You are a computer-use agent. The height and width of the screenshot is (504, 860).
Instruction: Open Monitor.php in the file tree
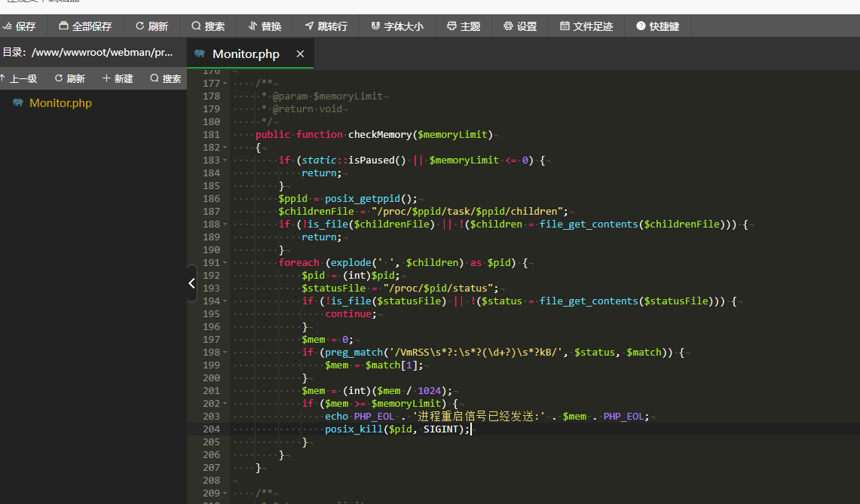pyautogui.click(x=60, y=103)
